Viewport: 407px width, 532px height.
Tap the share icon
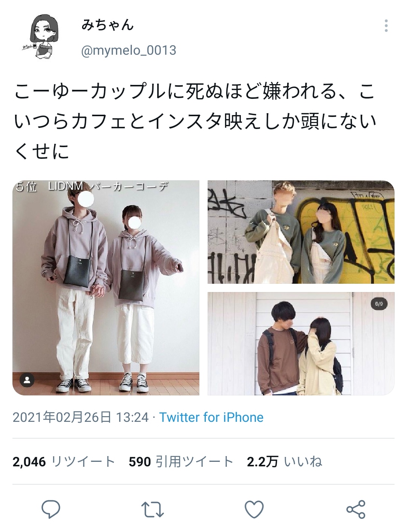pos(356,509)
